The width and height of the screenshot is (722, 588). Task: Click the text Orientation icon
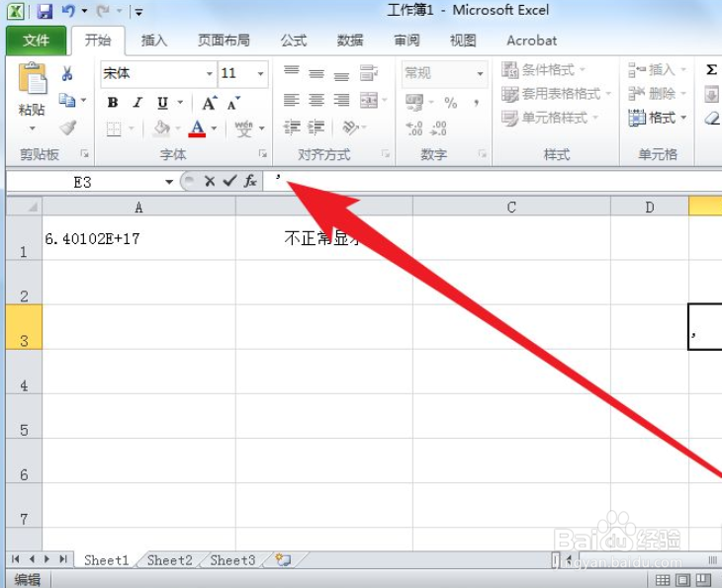351,126
